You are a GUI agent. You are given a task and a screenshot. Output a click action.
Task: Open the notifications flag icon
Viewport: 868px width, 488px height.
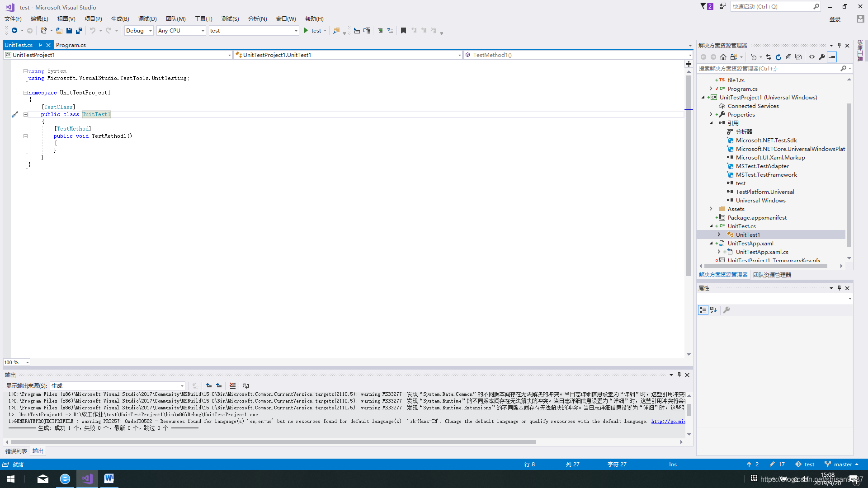pos(706,6)
